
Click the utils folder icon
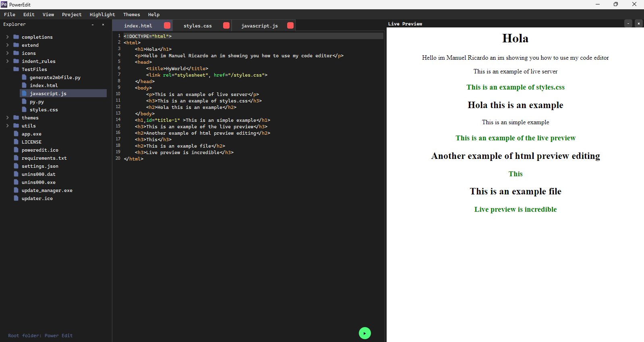point(16,125)
